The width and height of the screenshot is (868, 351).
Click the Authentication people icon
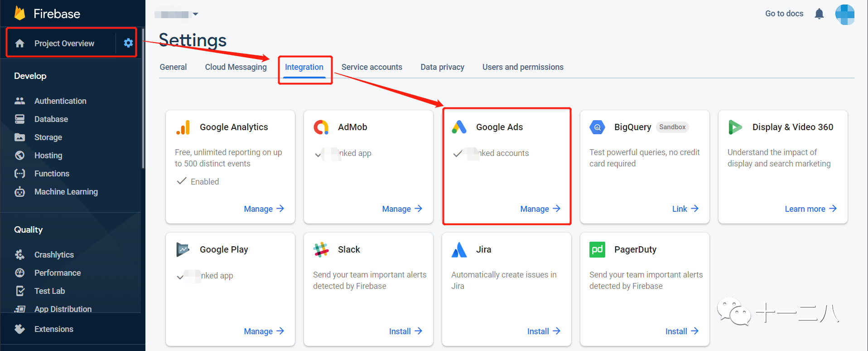click(x=19, y=101)
